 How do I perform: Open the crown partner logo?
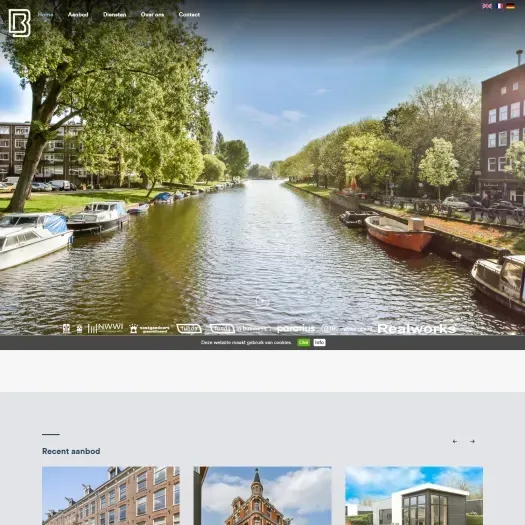149,329
